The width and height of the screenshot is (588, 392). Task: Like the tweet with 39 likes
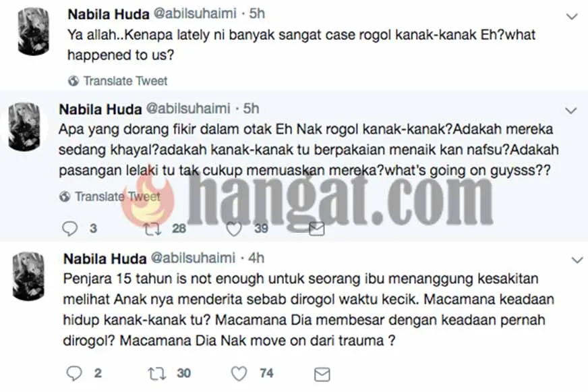coord(234,229)
